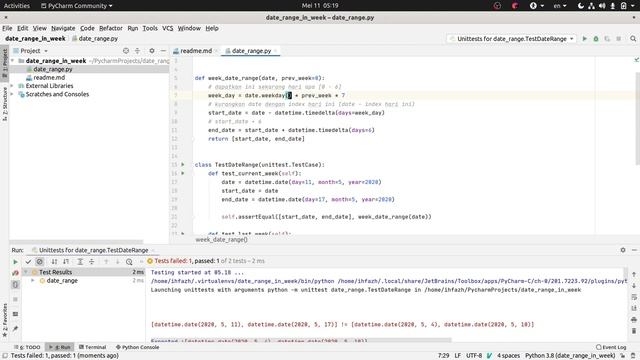640x360 pixels.
Task: Expand all test results
Action: click(x=80, y=262)
